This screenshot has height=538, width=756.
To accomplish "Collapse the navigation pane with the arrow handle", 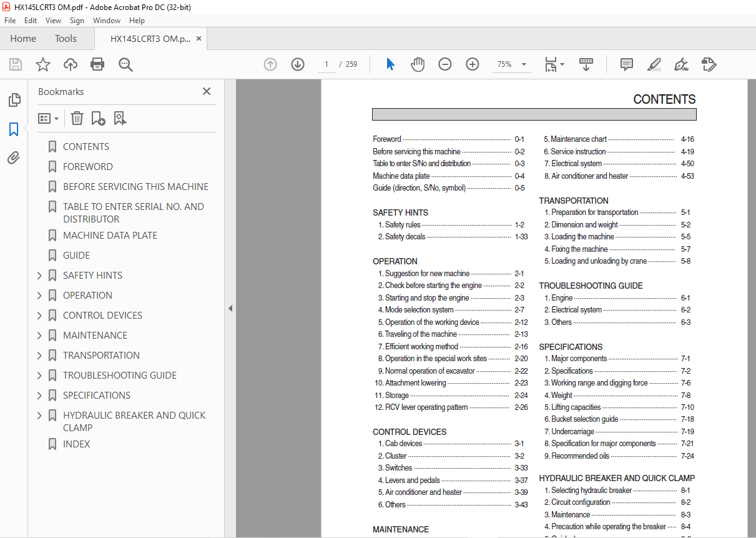I will (230, 308).
